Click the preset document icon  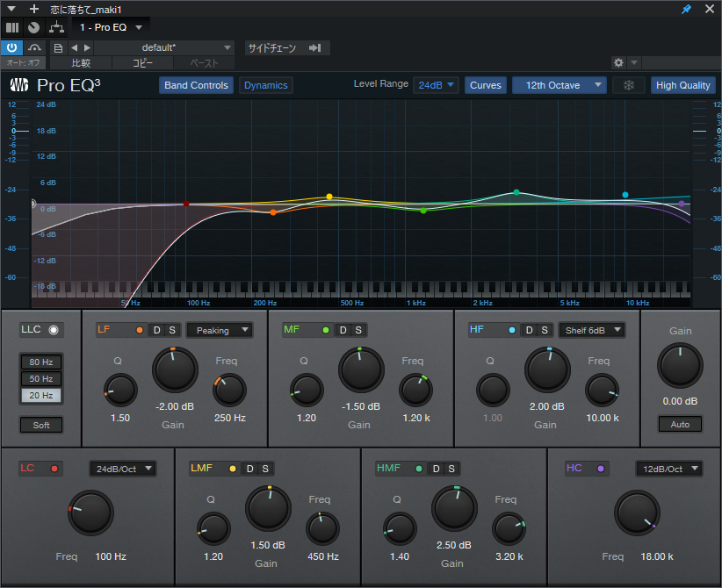(x=58, y=48)
